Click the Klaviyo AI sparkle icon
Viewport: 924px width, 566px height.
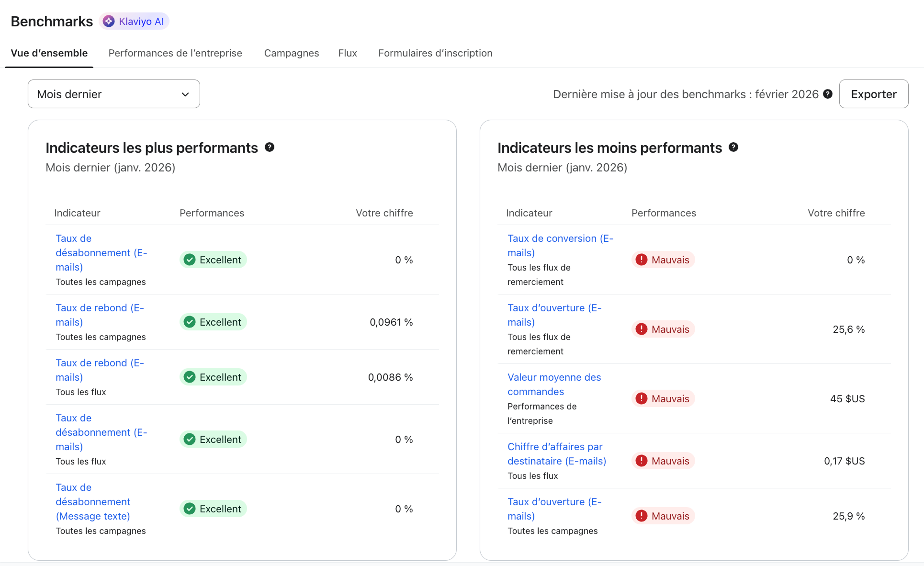pos(109,21)
